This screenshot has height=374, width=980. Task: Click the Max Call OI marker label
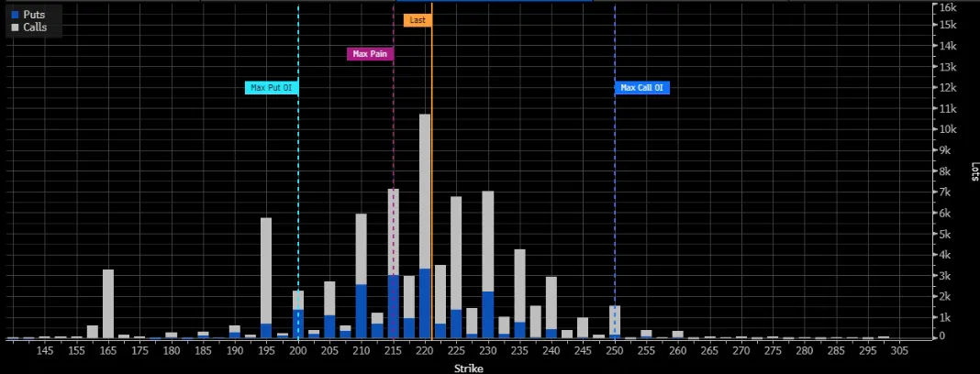tap(642, 87)
